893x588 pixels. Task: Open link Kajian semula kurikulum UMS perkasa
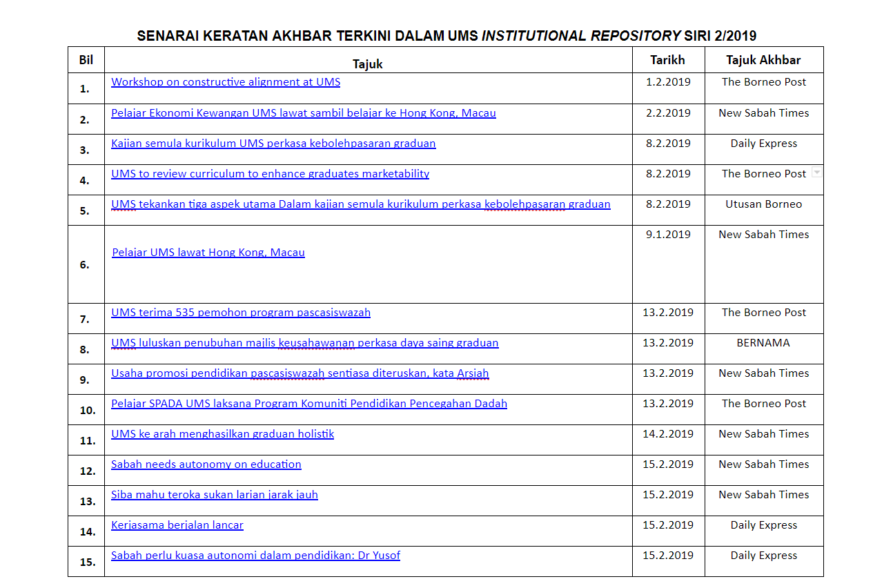(x=273, y=144)
